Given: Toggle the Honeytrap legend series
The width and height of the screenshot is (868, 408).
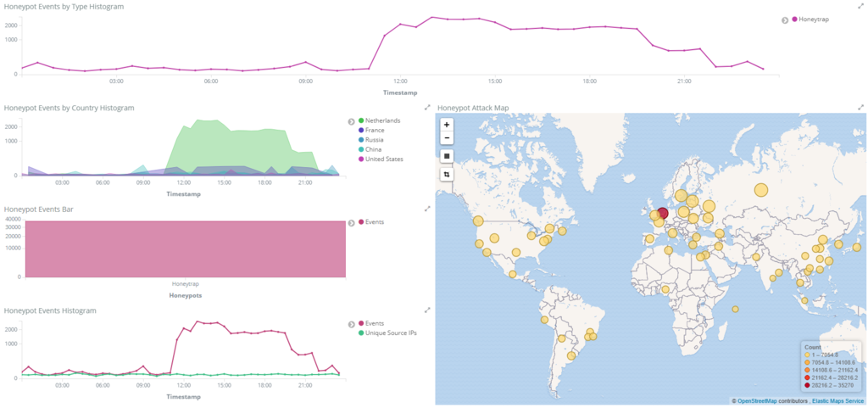Looking at the screenshot, I should pyautogui.click(x=810, y=20).
